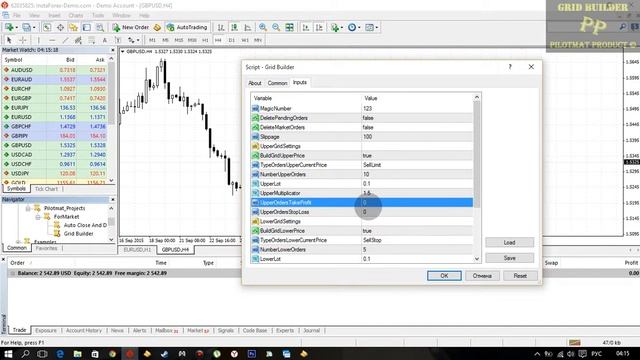640x360 pixels.
Task: Select the horizontal line drawing tool
Action: [x=52, y=40]
